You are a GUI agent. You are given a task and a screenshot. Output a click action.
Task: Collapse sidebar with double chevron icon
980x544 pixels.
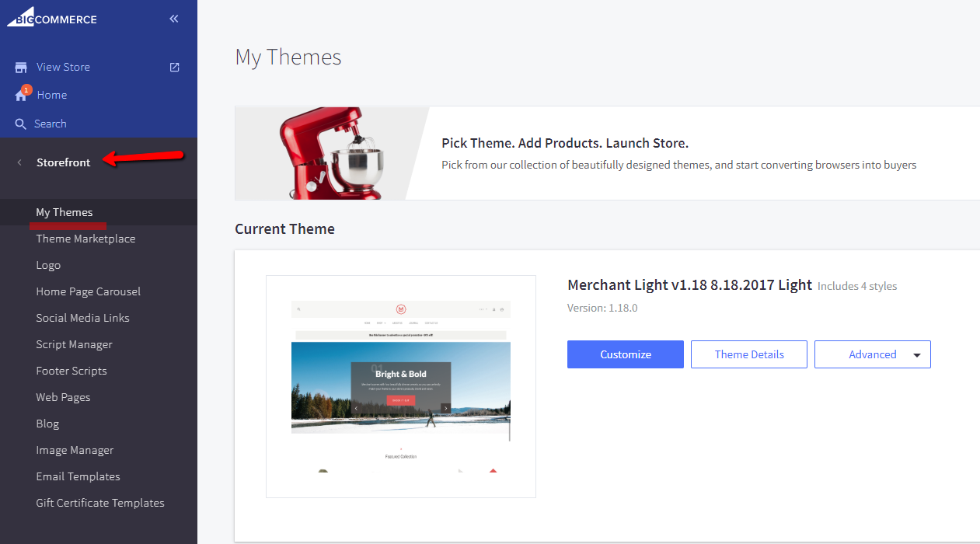(174, 19)
